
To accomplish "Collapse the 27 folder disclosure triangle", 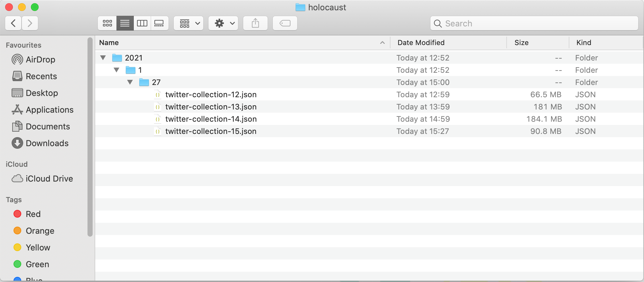I will pos(130,82).
